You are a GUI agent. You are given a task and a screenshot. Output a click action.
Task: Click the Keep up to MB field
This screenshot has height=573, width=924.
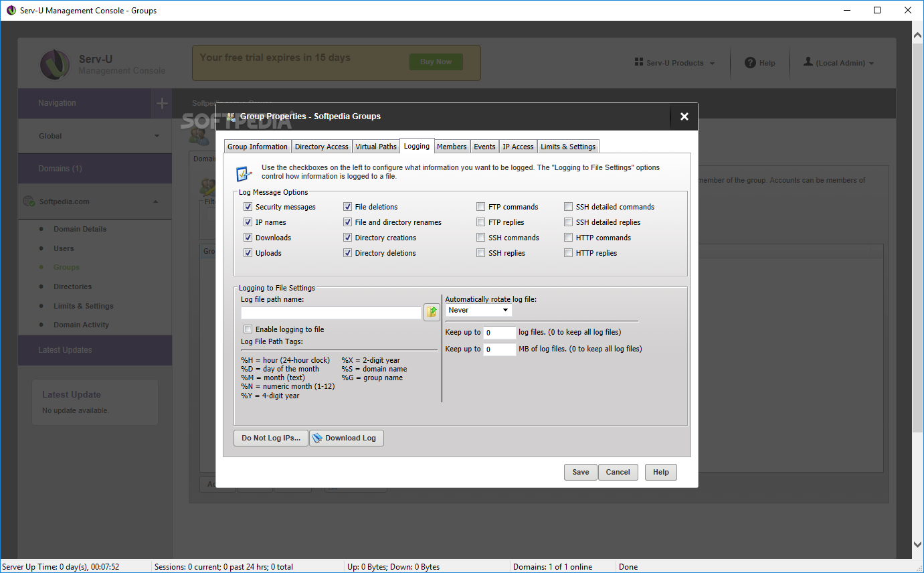coord(500,349)
